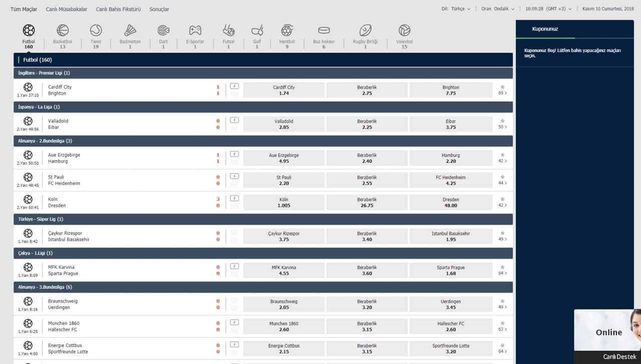Screen dimensions: 641x364
Task: Favorite the Valladolid vs Eibar match
Action: click(x=502, y=121)
